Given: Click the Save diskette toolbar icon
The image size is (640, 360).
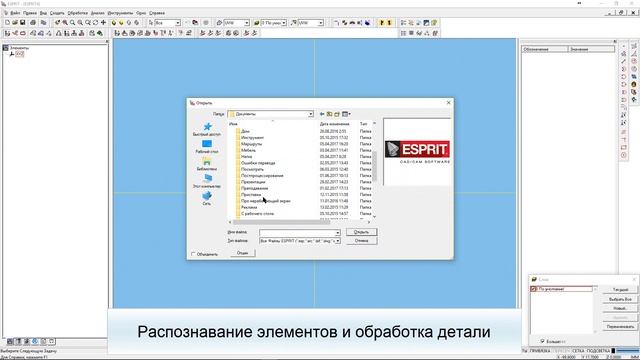Looking at the screenshot, I should (23, 23).
